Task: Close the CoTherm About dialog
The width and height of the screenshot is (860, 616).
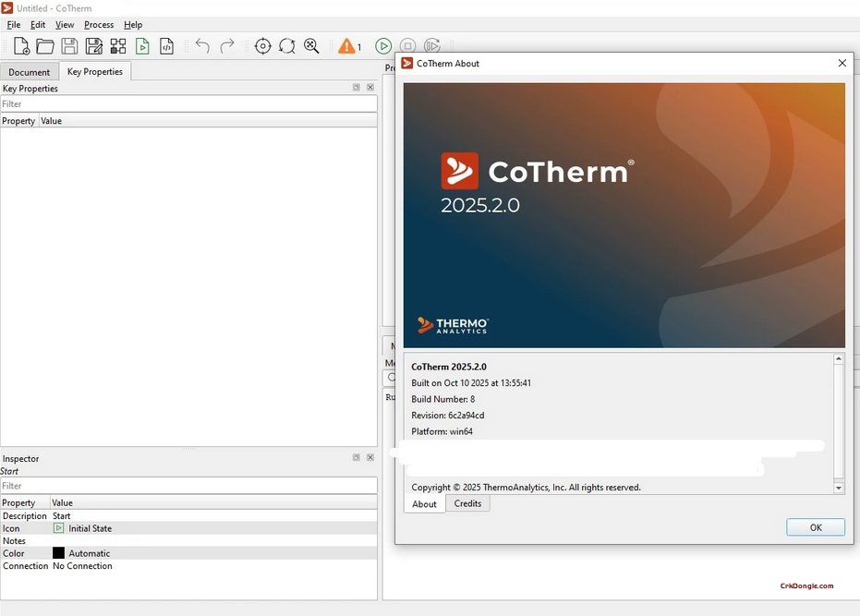Action: tap(842, 63)
